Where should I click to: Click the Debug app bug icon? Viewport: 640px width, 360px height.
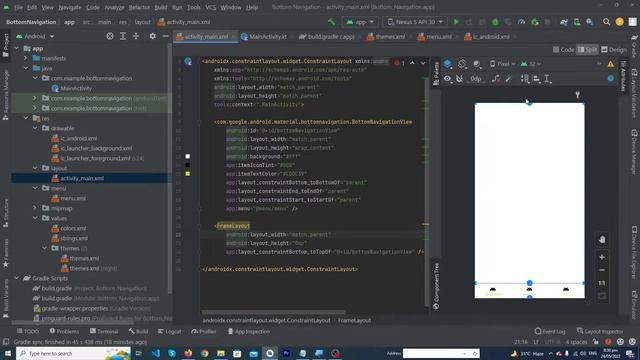point(495,22)
